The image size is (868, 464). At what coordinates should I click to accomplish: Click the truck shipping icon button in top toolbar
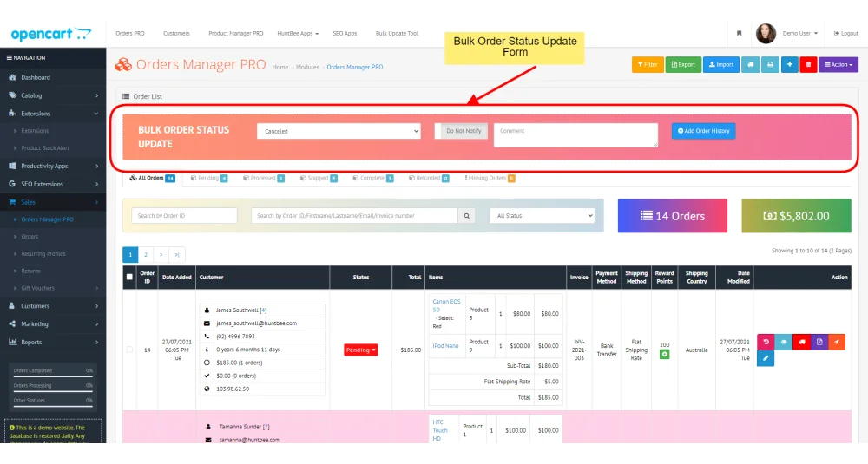pyautogui.click(x=751, y=65)
